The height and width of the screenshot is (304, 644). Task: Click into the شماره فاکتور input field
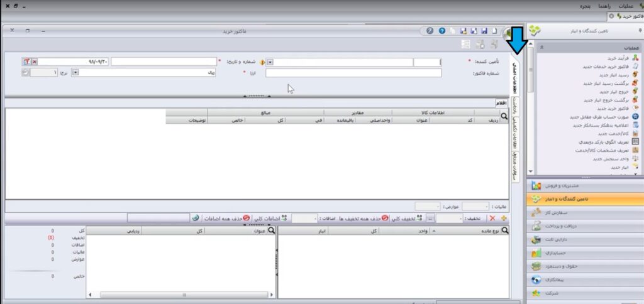(353, 73)
